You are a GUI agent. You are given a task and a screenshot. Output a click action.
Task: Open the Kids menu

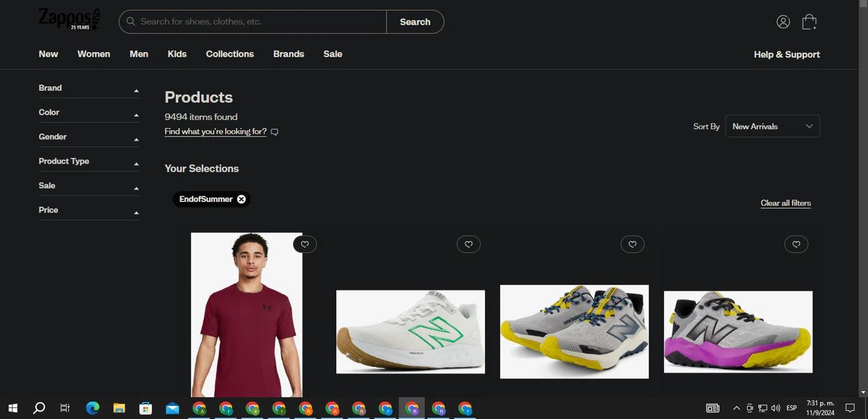tap(177, 54)
